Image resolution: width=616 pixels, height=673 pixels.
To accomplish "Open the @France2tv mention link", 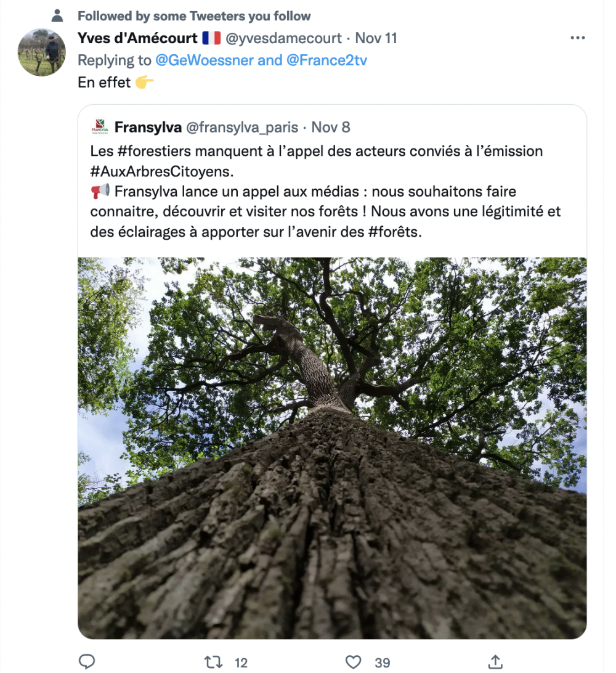I will (x=326, y=60).
